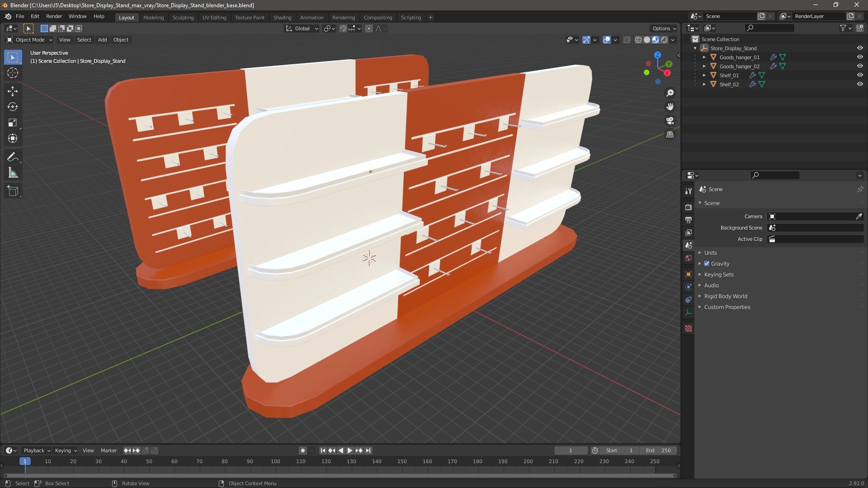Viewport: 868px width, 488px height.
Task: Open the Render menu
Action: 54,16
